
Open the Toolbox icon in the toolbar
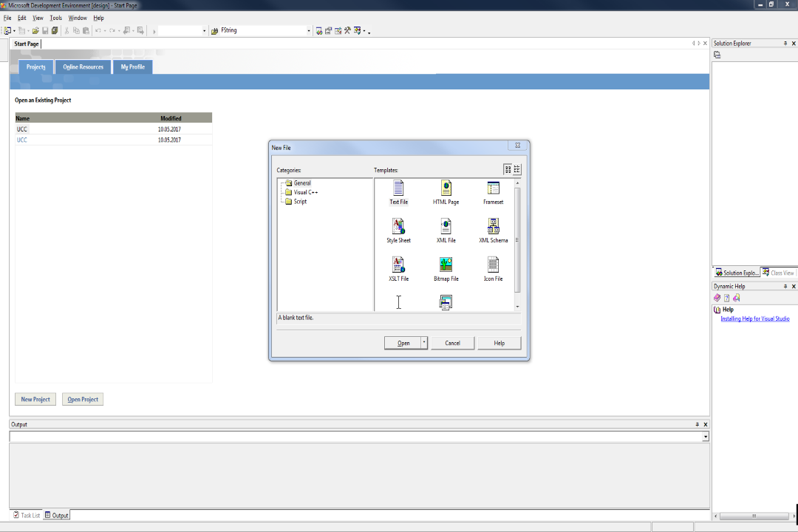347,31
